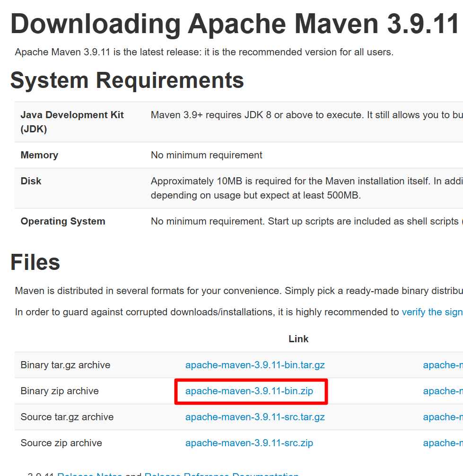Open checksum link in Binary tar.gz row

(443, 365)
